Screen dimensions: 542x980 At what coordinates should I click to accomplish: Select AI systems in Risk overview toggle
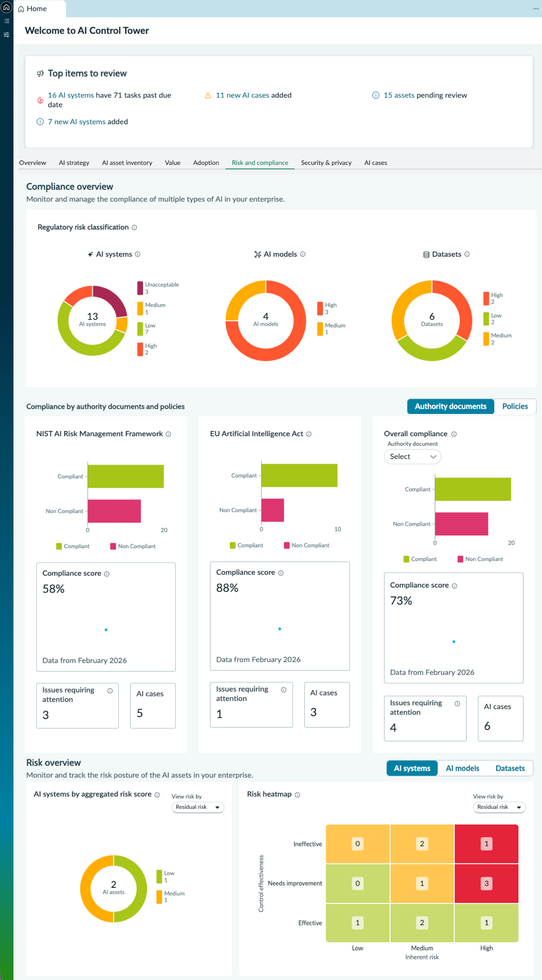coord(412,768)
